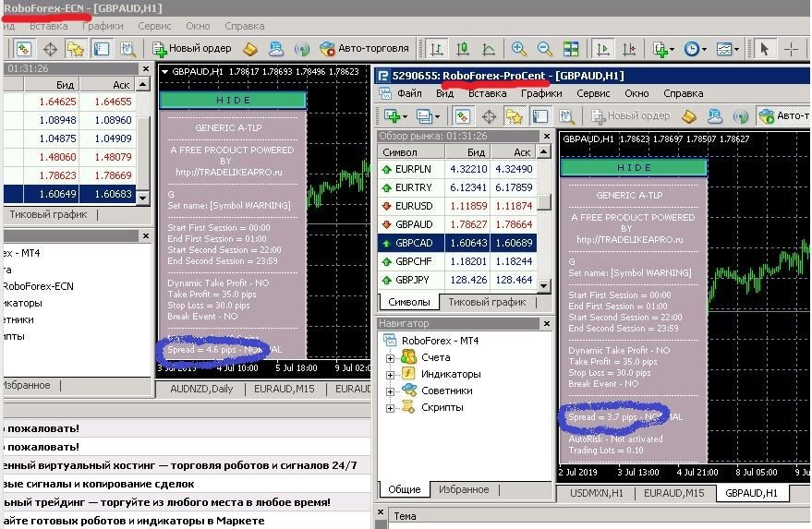Screen dimensions: 812x529
Task: Switch ECN chart to line chart
Action: pyautogui.click(x=489, y=49)
